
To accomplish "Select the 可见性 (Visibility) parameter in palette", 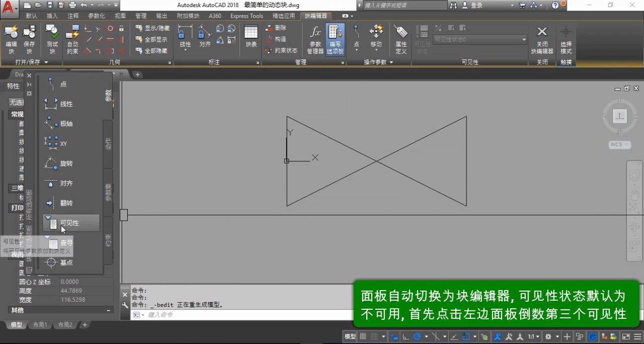I will (71, 223).
